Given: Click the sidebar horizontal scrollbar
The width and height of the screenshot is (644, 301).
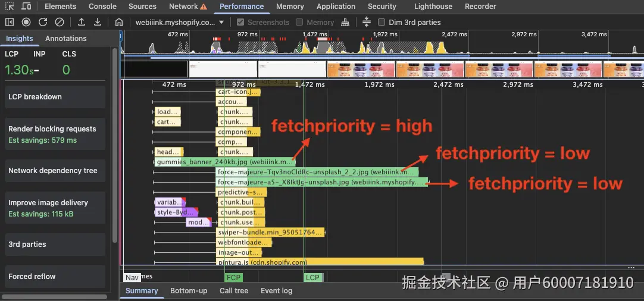Looking at the screenshot, I should click(55, 296).
